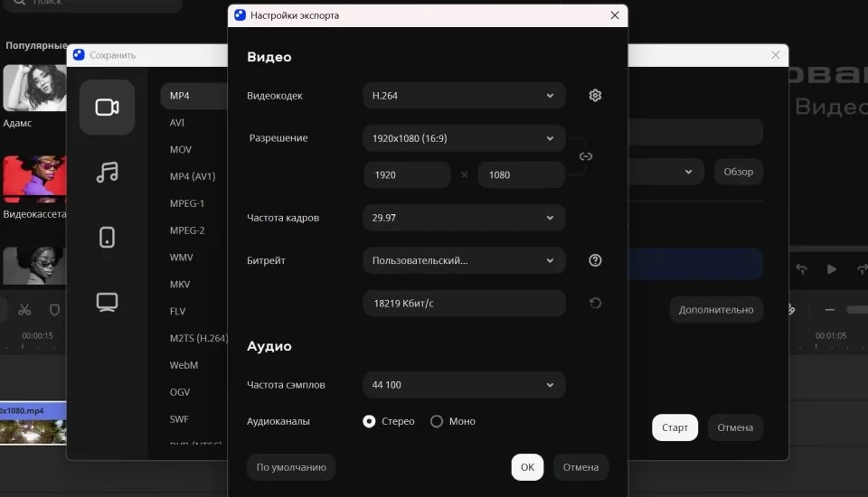The width and height of the screenshot is (868, 497).
Task: Zoom out the timeline with minus icon
Action: click(829, 310)
